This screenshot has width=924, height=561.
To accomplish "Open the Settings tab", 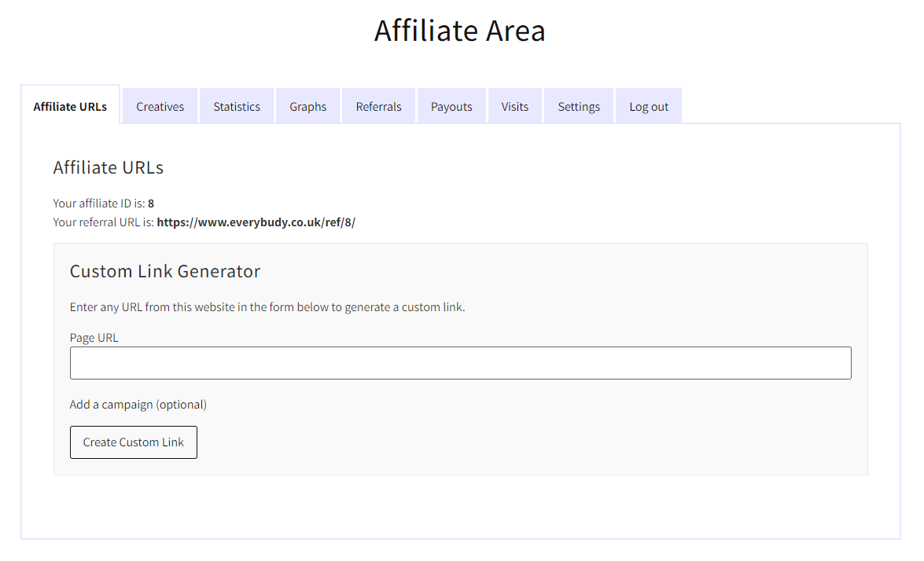I will coord(579,107).
